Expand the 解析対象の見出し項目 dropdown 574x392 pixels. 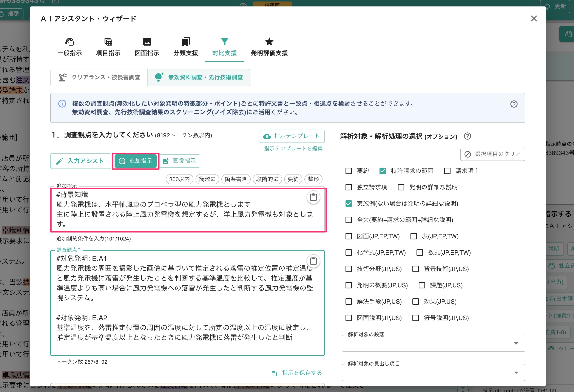coord(433,372)
